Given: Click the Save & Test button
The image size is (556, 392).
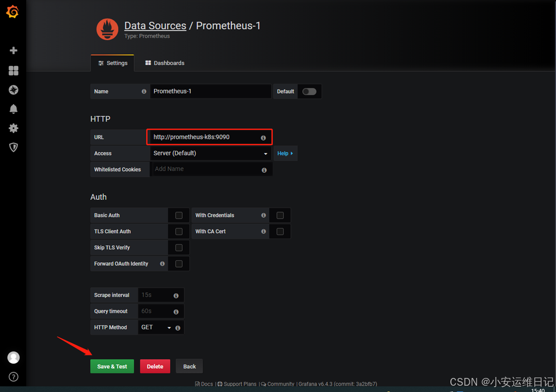Looking at the screenshot, I should coord(112,366).
